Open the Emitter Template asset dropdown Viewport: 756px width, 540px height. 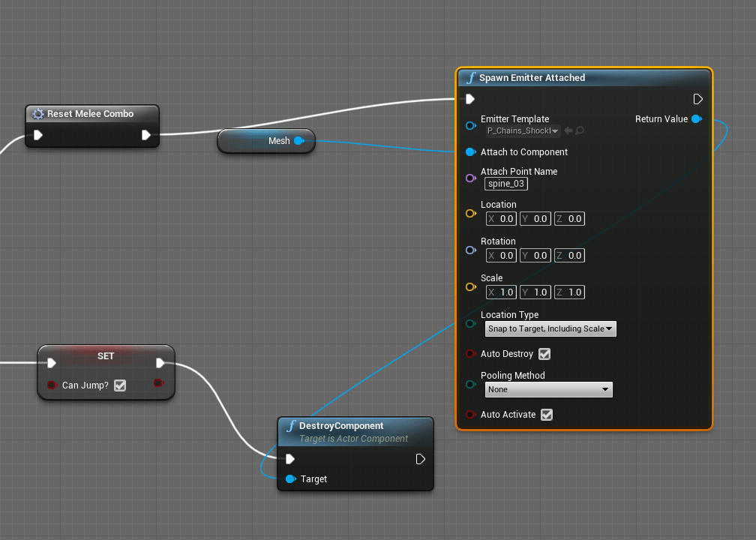click(x=523, y=131)
